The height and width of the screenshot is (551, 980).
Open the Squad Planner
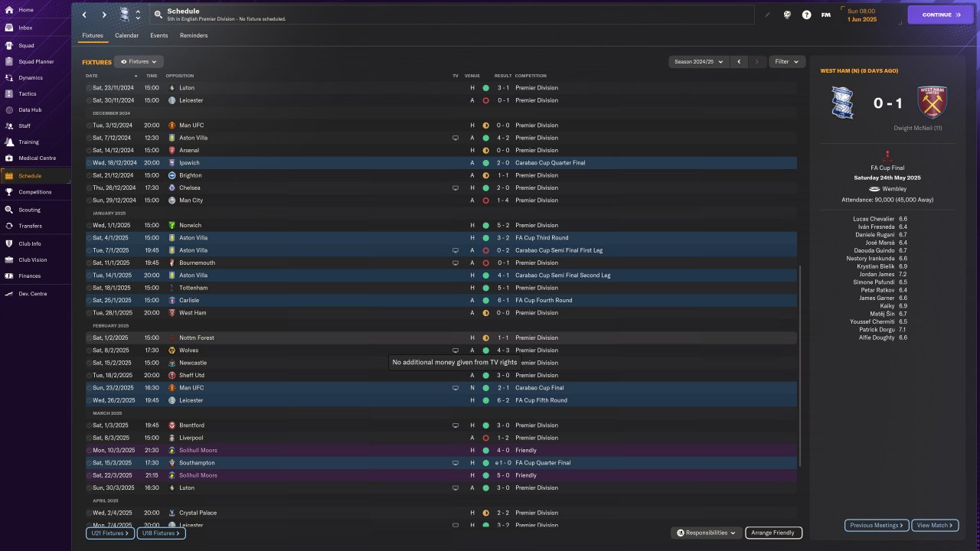[36, 61]
